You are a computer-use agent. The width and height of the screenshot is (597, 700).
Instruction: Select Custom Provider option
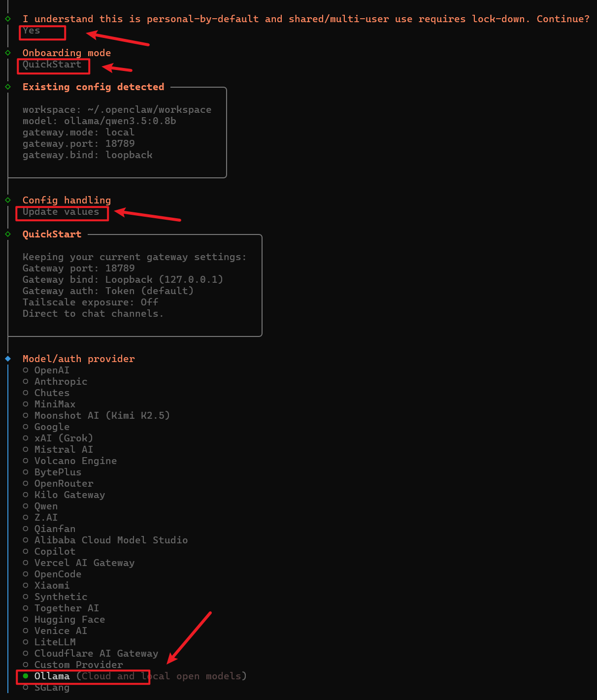pyautogui.click(x=73, y=665)
